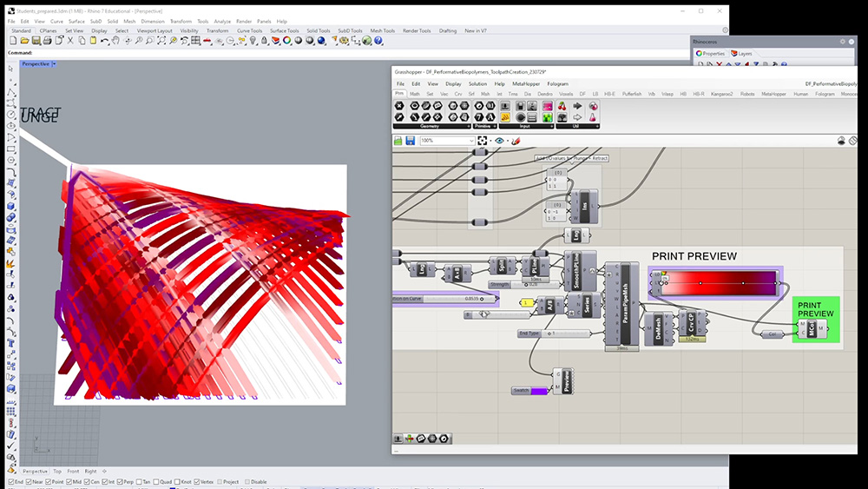This screenshot has height=489, width=868.
Task: Toggle the Near osnap checkbox
Action: [x=29, y=482]
